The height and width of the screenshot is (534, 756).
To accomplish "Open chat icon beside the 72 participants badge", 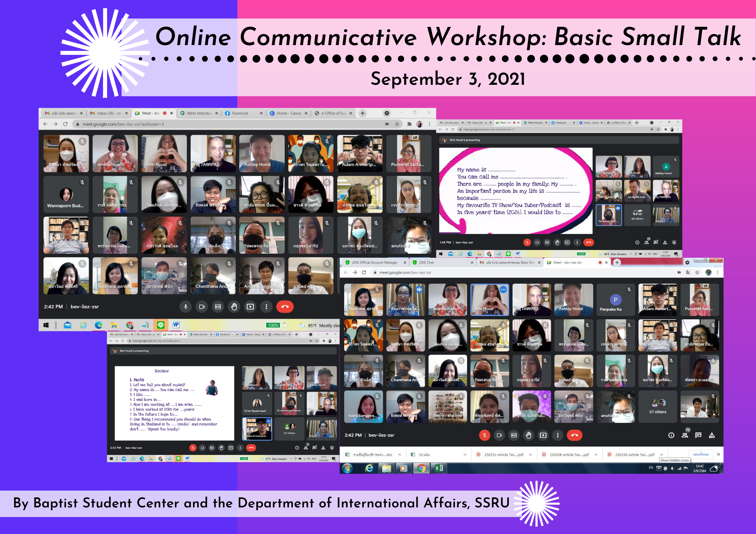I will [x=698, y=435].
